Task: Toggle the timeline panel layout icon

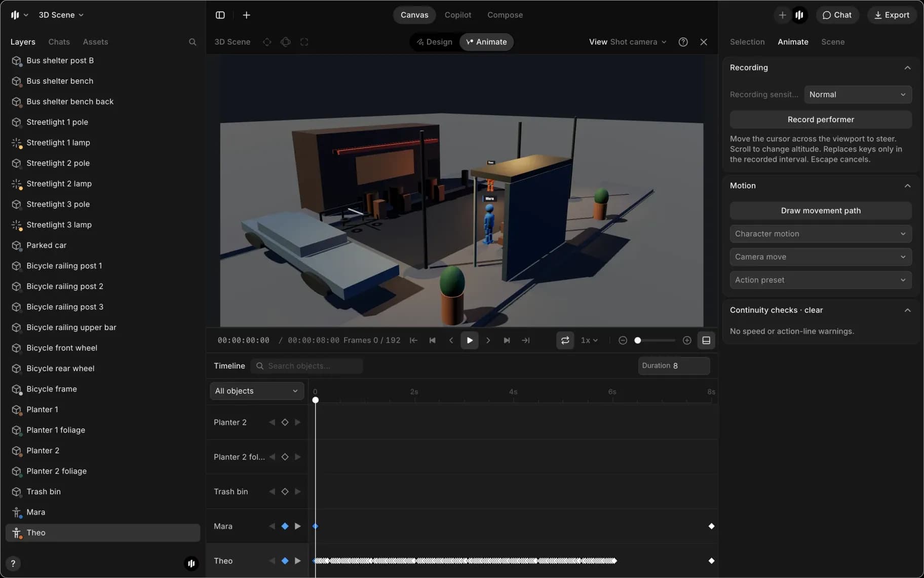Action: (706, 340)
